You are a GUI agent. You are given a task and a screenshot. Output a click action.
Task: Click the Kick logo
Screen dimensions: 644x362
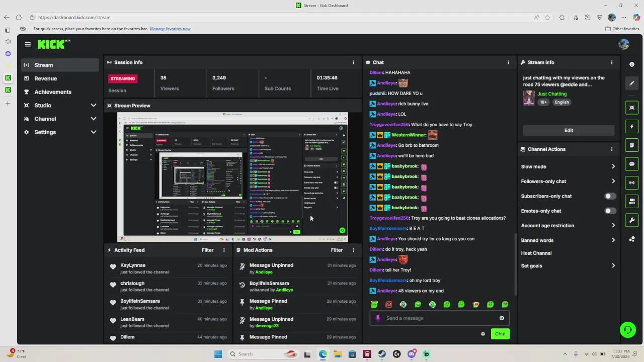tap(53, 44)
